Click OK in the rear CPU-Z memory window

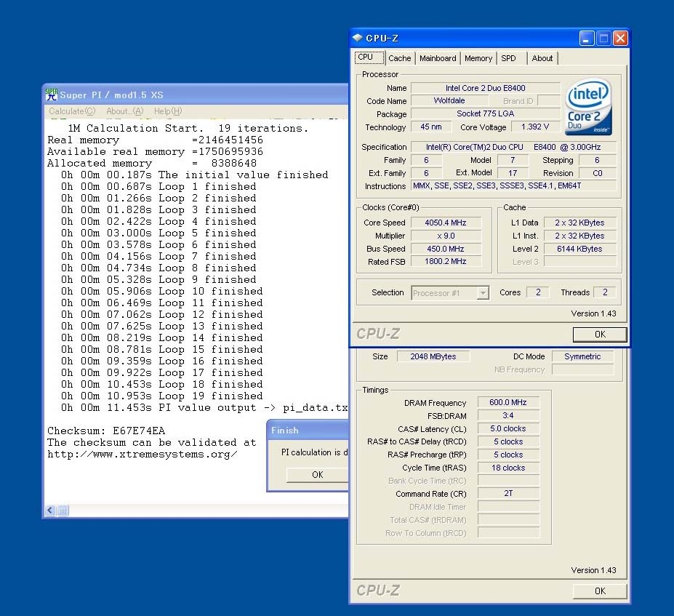600,591
